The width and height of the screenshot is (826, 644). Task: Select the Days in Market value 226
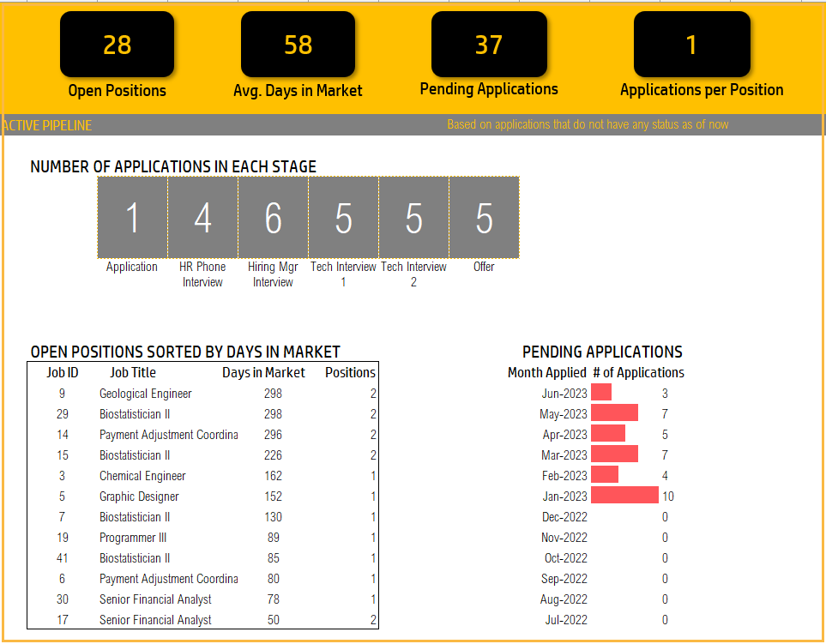(x=273, y=455)
